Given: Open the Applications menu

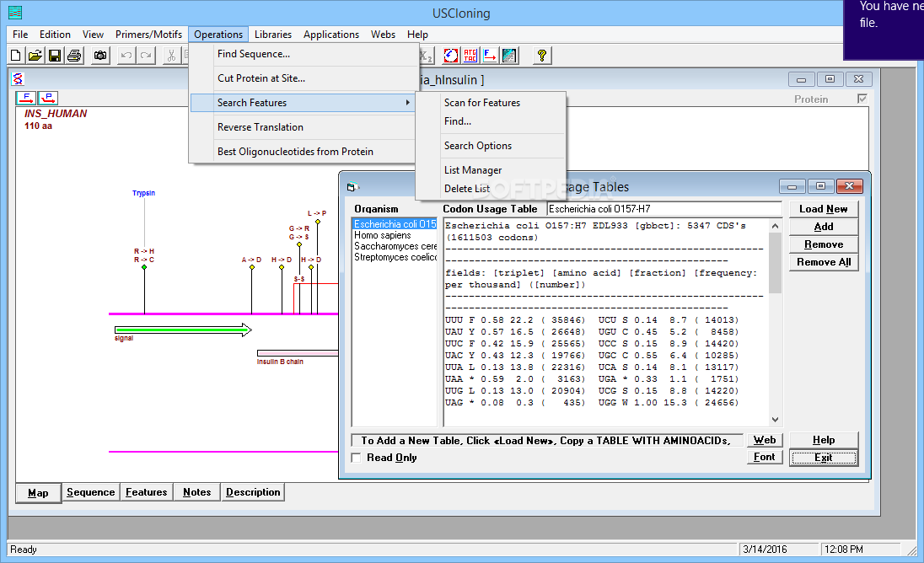Looking at the screenshot, I should click(x=331, y=35).
